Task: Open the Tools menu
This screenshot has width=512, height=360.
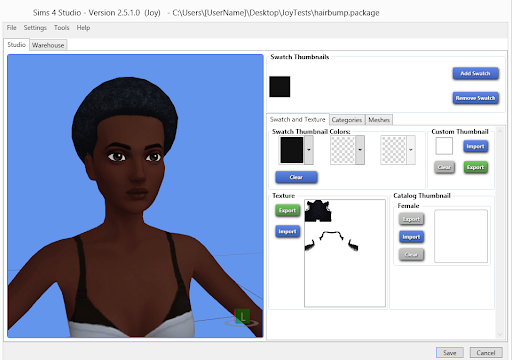Action: (x=62, y=28)
